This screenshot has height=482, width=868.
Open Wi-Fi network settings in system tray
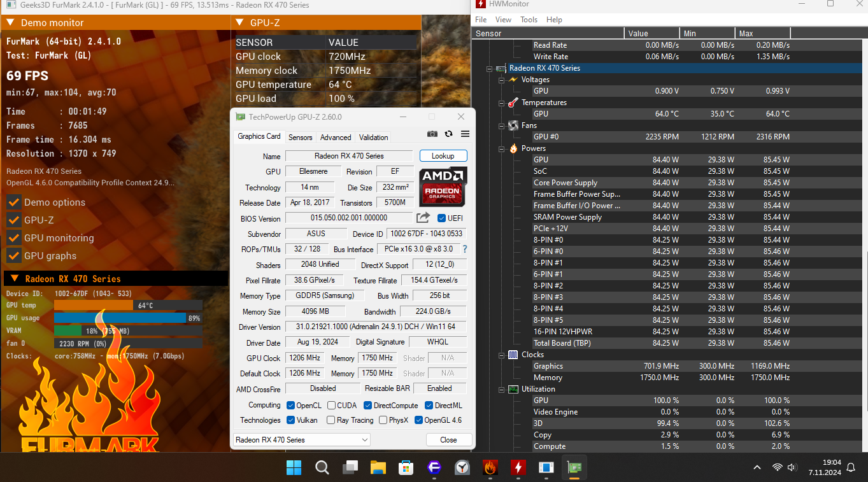tap(777, 467)
